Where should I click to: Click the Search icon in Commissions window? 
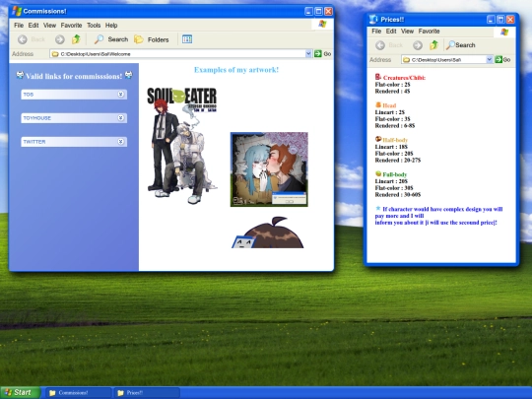[x=100, y=39]
